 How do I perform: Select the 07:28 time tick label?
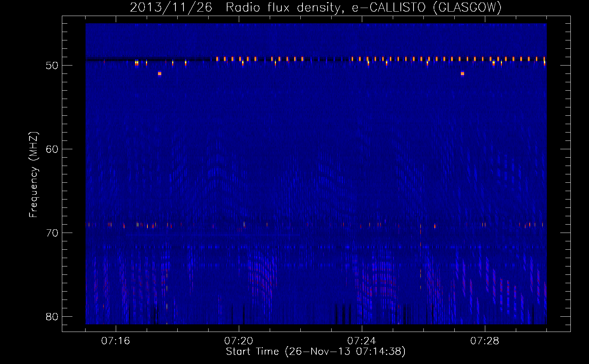pyautogui.click(x=485, y=341)
